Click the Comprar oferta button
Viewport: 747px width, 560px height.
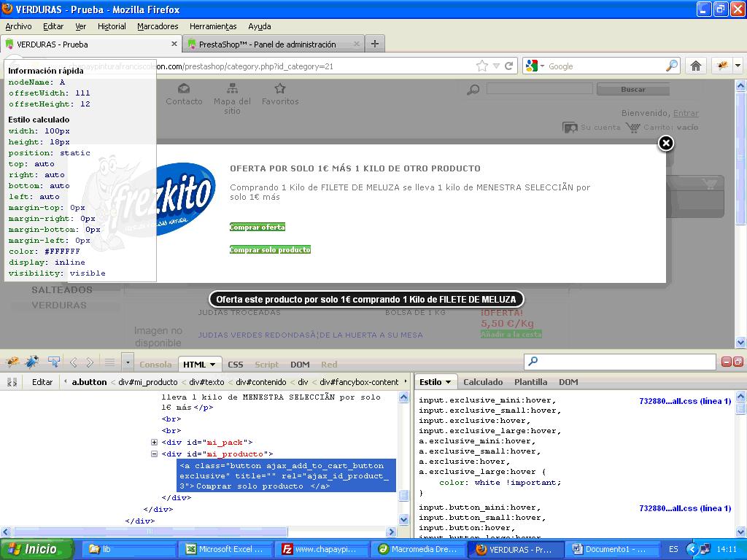tap(258, 227)
